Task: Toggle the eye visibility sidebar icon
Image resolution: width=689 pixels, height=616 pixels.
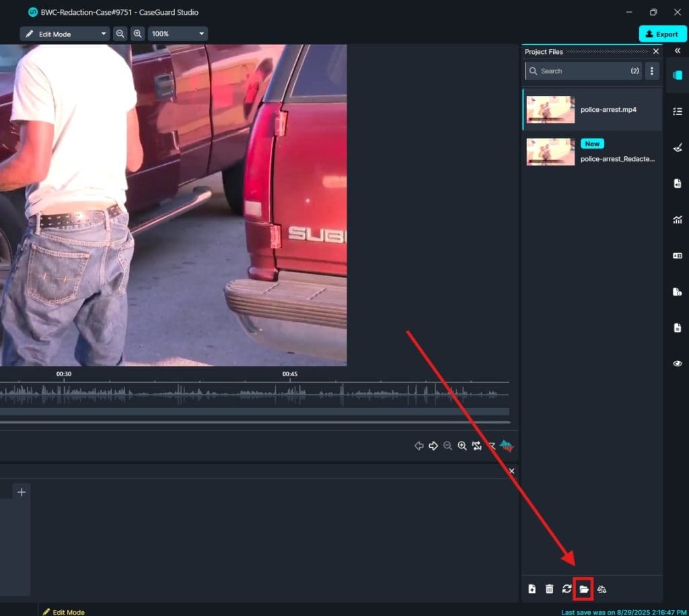Action: [x=678, y=364]
